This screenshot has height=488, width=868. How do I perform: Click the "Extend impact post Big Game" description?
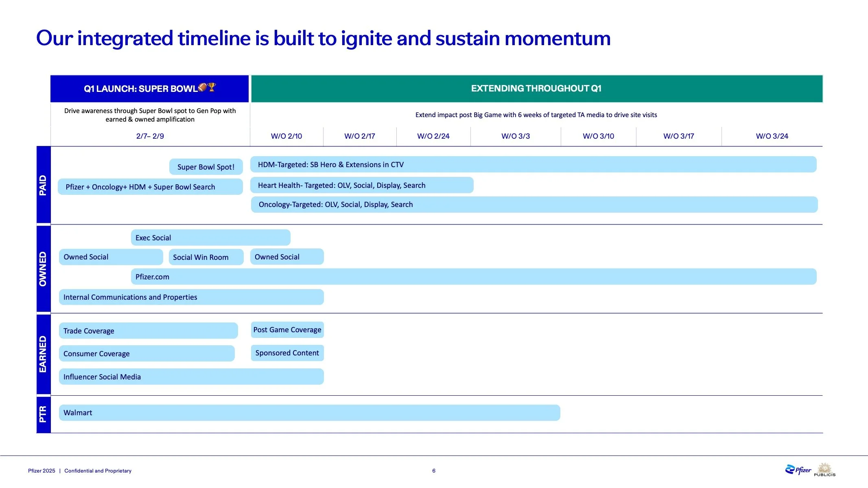pos(536,115)
